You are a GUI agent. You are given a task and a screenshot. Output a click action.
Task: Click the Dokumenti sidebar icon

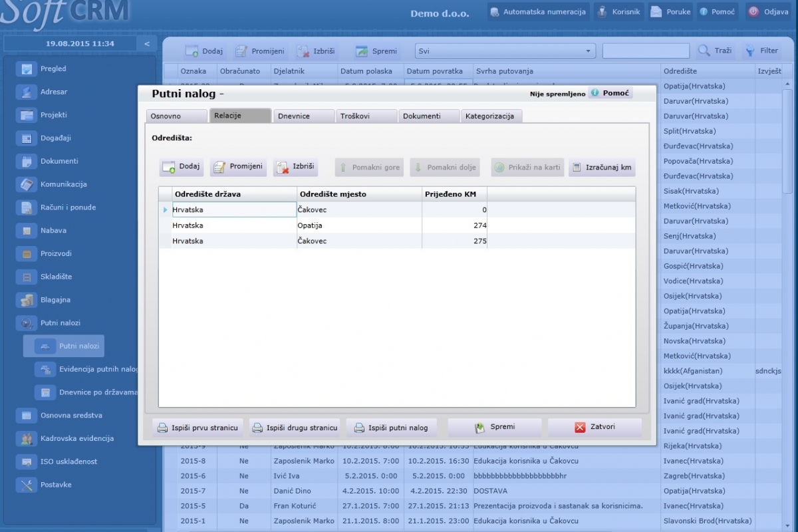[x=27, y=161]
